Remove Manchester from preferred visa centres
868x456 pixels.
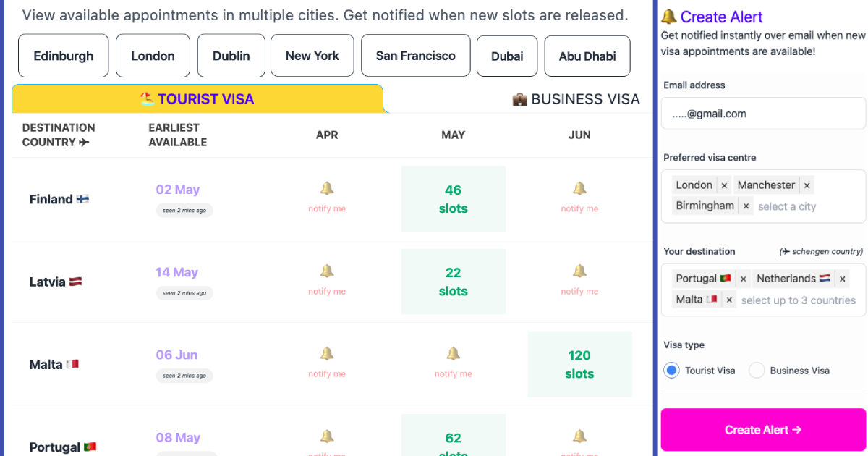point(807,185)
